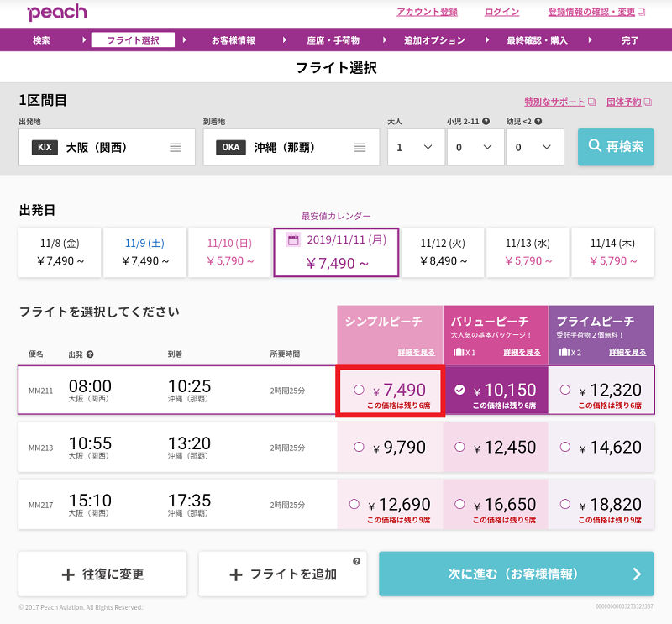This screenshot has height=624, width=672.
Task: Click the help icon next to 小児 2-11
Action: click(486, 121)
